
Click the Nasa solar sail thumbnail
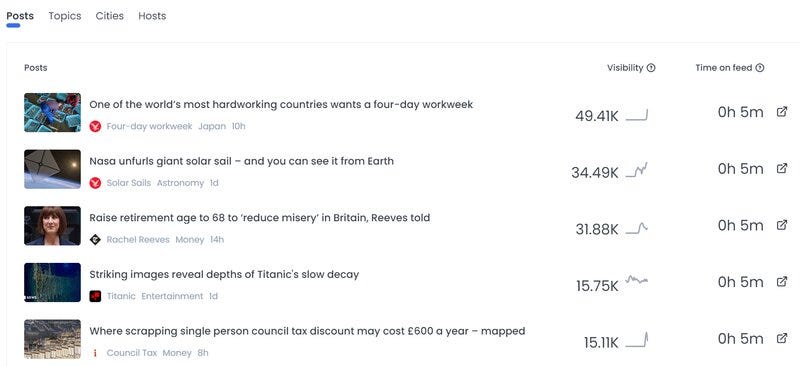pos(53,169)
